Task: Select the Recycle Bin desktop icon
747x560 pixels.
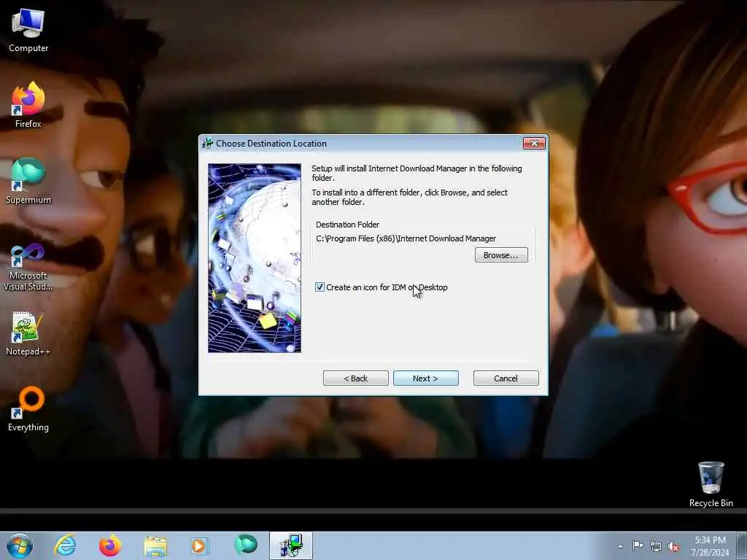Action: pyautogui.click(x=711, y=484)
